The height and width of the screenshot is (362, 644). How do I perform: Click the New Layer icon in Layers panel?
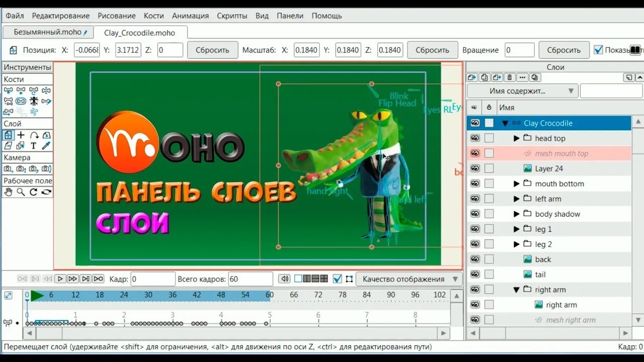pos(472,77)
